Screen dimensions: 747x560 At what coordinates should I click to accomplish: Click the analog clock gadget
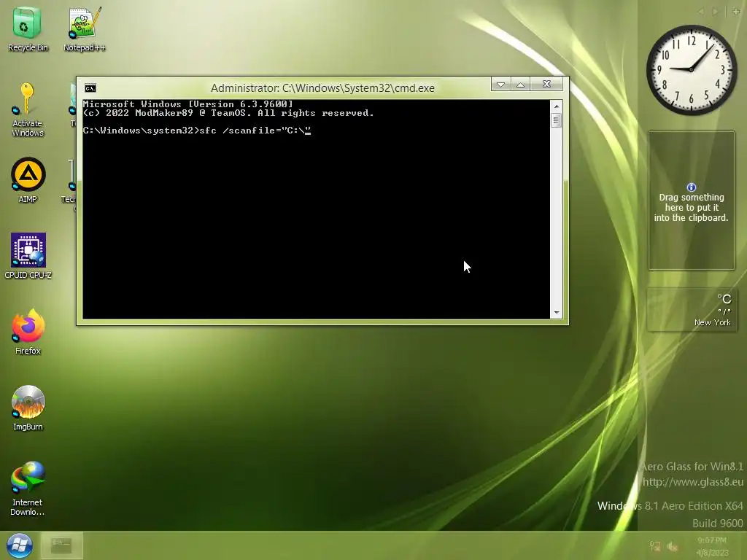(x=692, y=69)
